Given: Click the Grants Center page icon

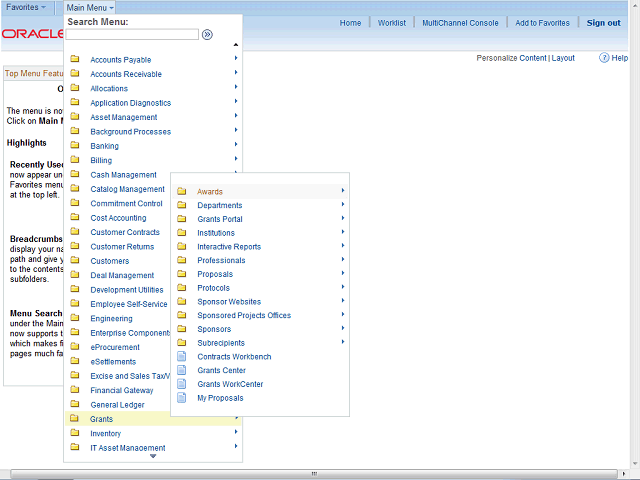Looking at the screenshot, I should tap(181, 371).
